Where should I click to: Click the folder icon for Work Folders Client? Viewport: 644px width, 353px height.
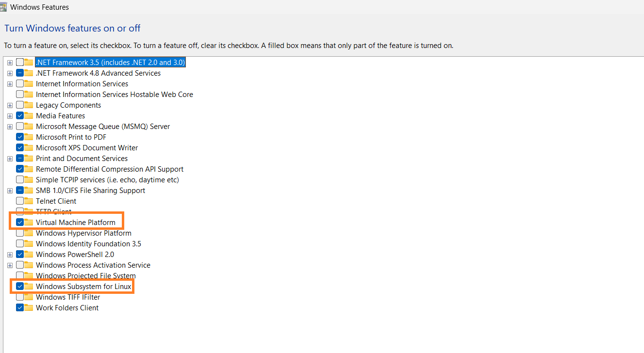pos(29,307)
